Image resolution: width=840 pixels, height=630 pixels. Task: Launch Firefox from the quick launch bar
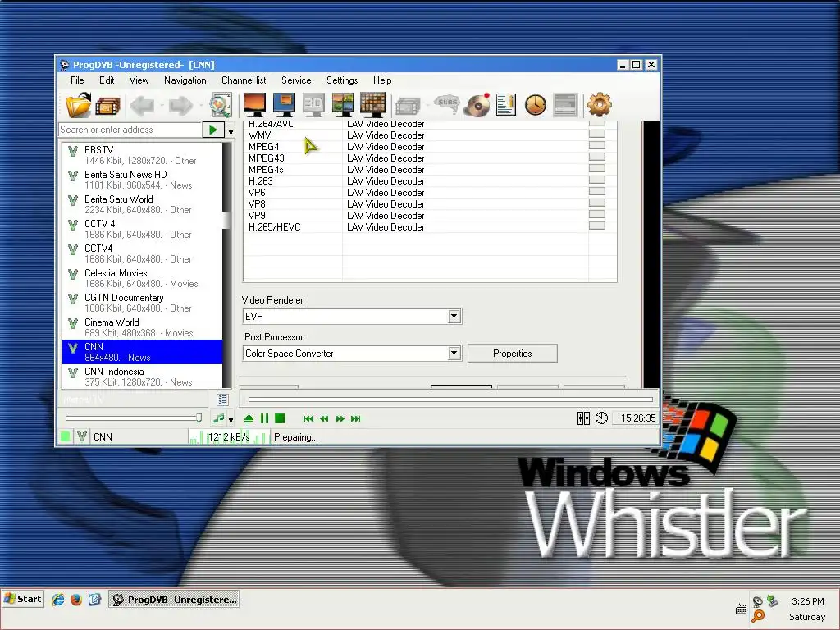(x=76, y=599)
